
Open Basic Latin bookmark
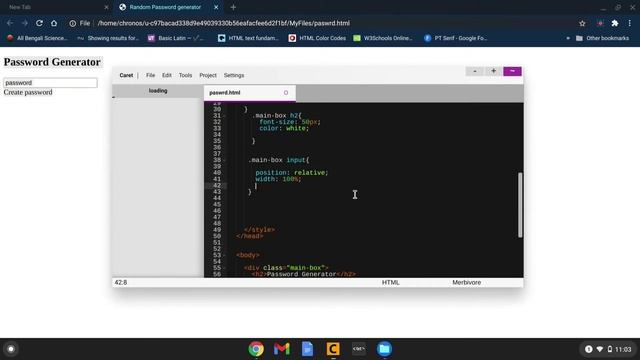[x=176, y=38]
